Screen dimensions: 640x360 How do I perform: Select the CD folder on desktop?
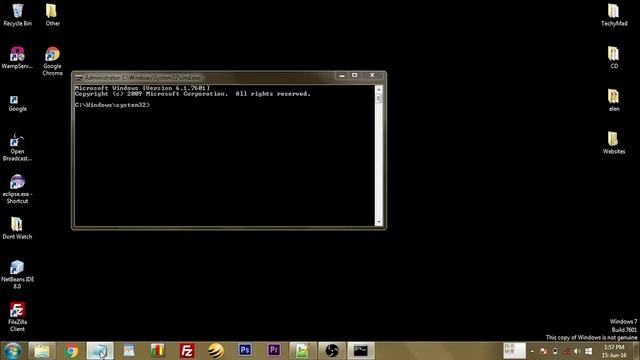[614, 57]
